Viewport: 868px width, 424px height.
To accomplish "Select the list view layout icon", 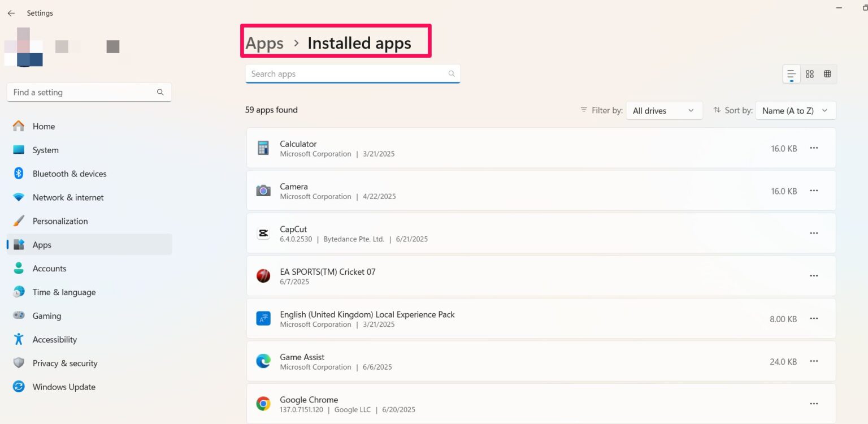I will point(791,73).
